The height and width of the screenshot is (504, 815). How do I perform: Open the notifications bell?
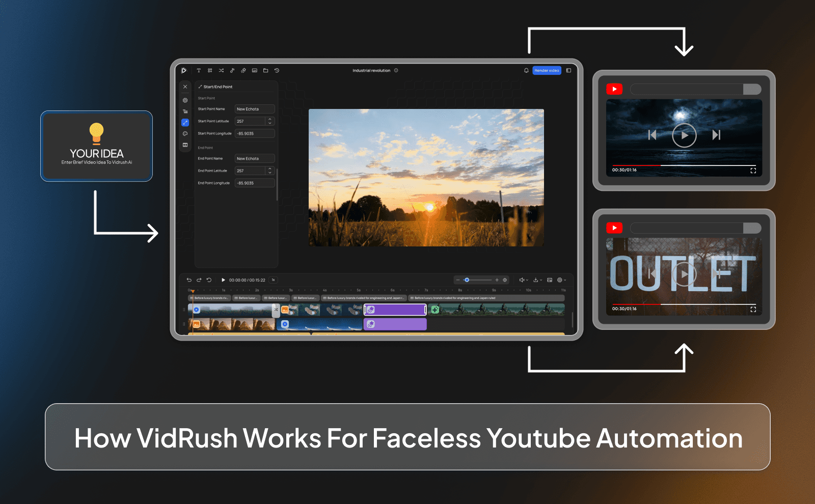point(526,70)
